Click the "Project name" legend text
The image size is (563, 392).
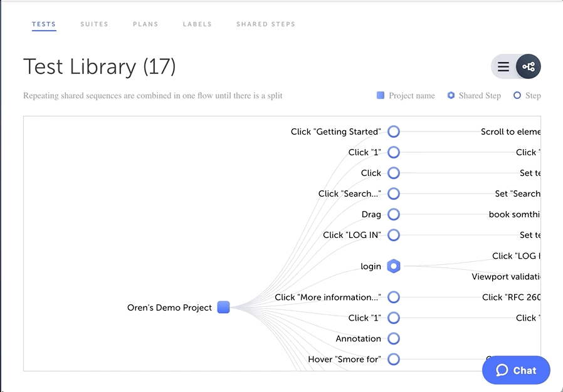tap(412, 95)
